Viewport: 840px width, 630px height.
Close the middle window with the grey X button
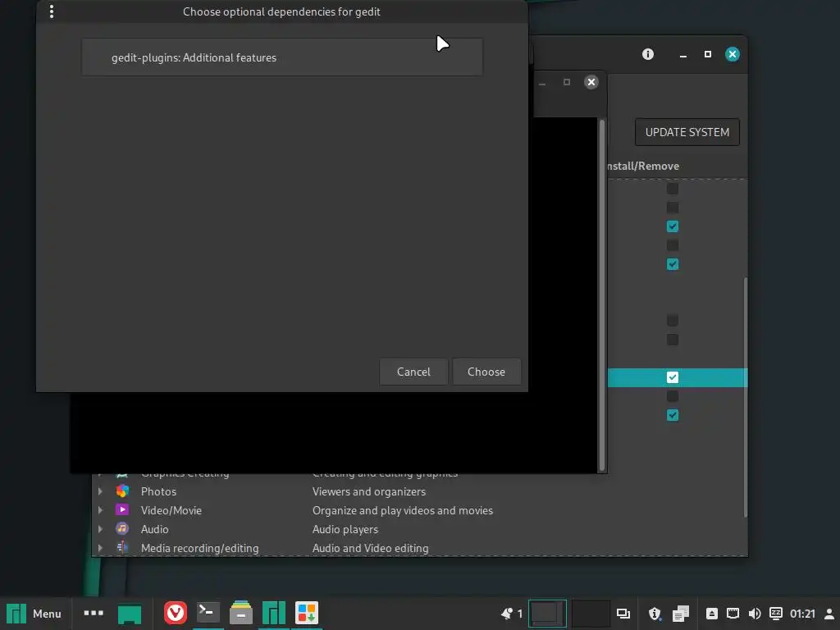coord(591,82)
